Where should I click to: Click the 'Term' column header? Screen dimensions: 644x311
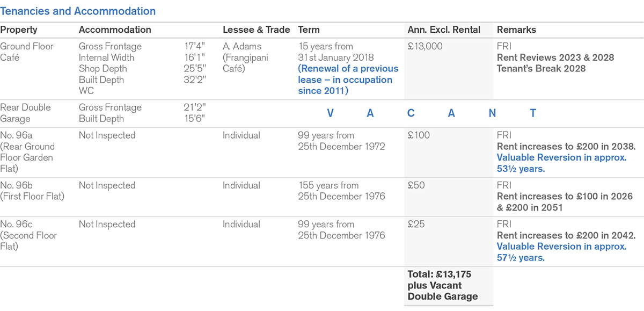point(309,30)
